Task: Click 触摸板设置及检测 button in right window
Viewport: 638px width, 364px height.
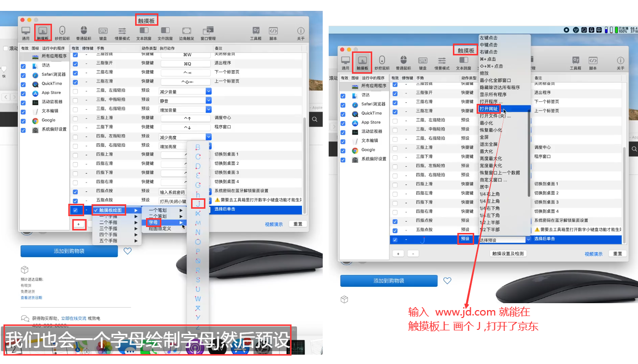Action: 507,254
